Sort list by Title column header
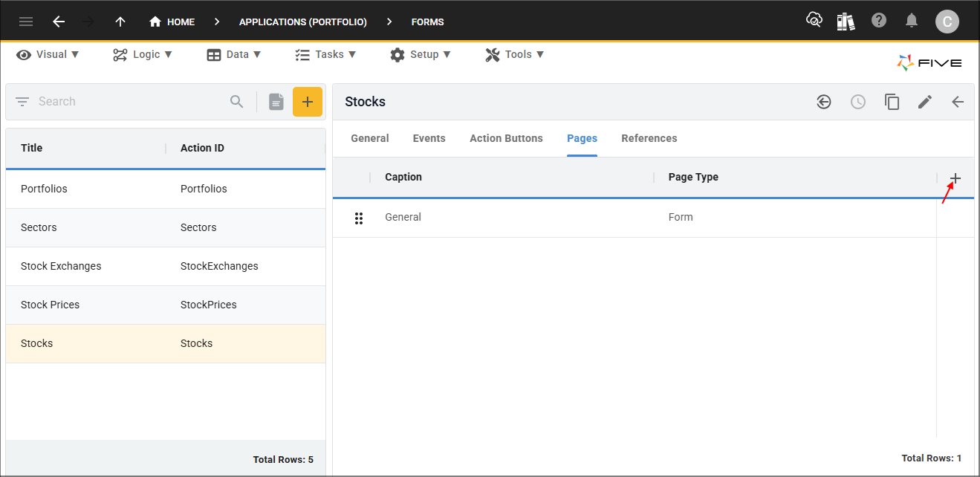Screen dimensions: 980x477 pos(32,148)
